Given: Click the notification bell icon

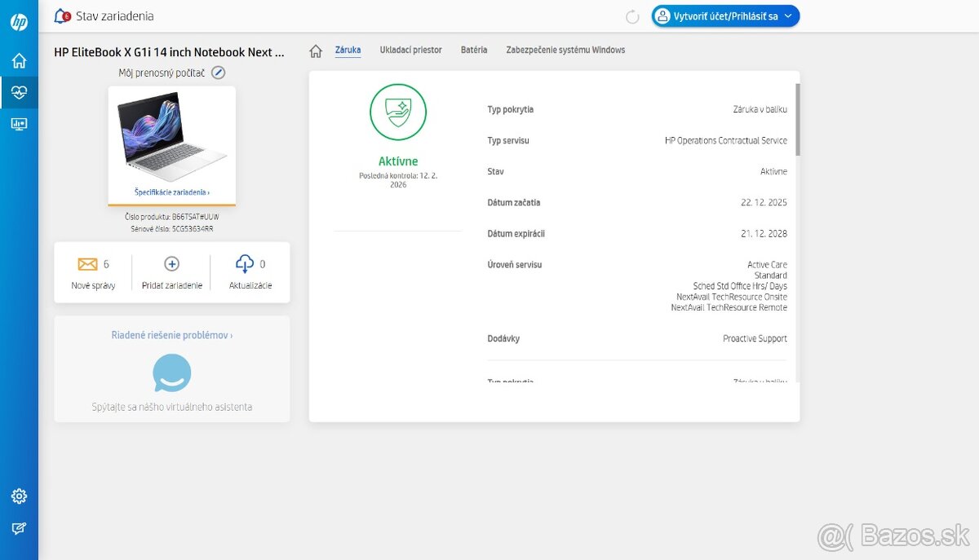Looking at the screenshot, I should [x=62, y=16].
